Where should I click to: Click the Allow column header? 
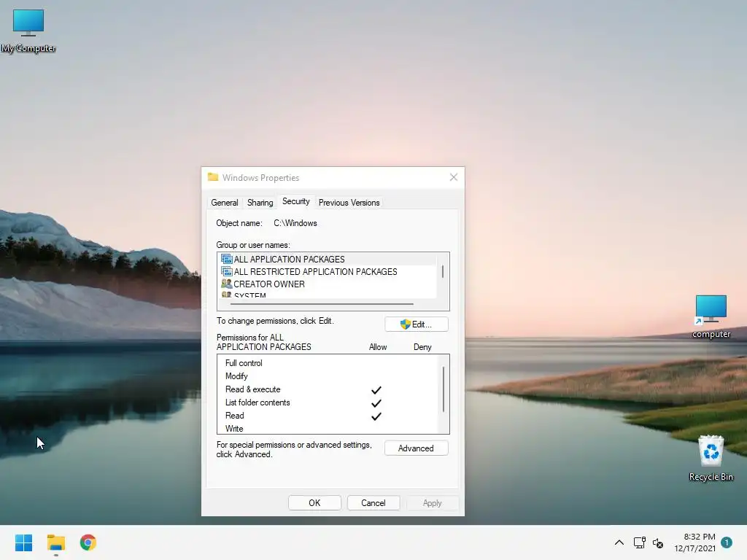pos(378,347)
